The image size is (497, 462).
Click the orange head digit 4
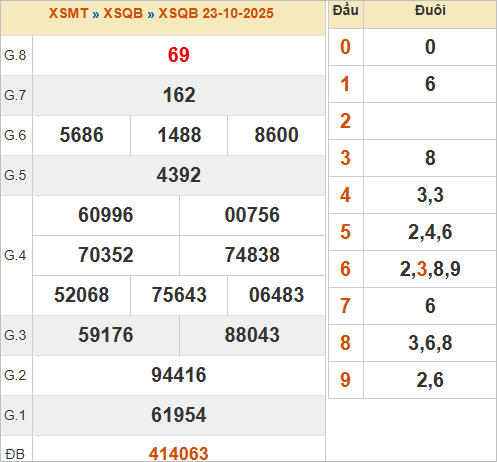(345, 195)
